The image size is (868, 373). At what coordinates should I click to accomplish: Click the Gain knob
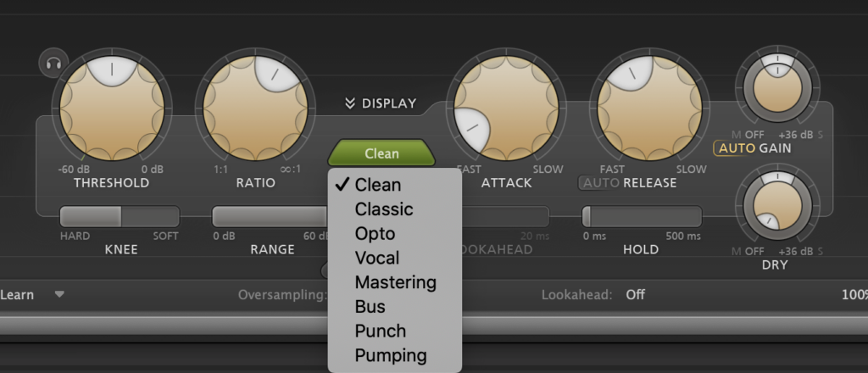click(777, 89)
